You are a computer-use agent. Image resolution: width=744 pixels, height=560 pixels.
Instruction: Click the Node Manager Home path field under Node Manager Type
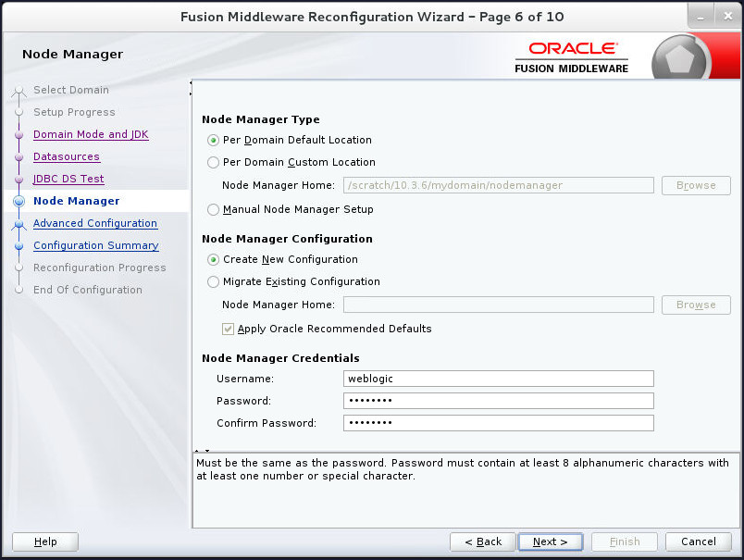[498, 185]
